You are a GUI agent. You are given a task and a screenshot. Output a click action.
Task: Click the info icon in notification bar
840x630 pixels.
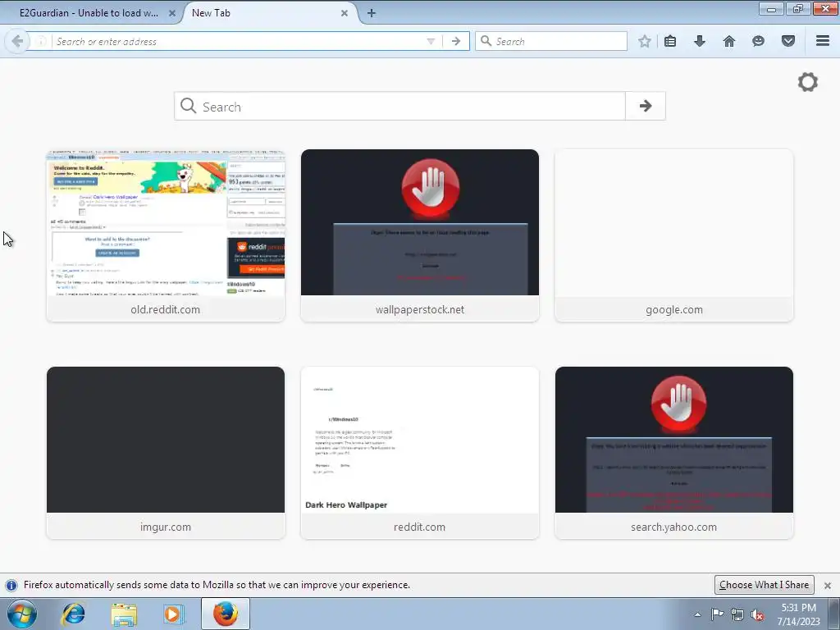pos(11,585)
